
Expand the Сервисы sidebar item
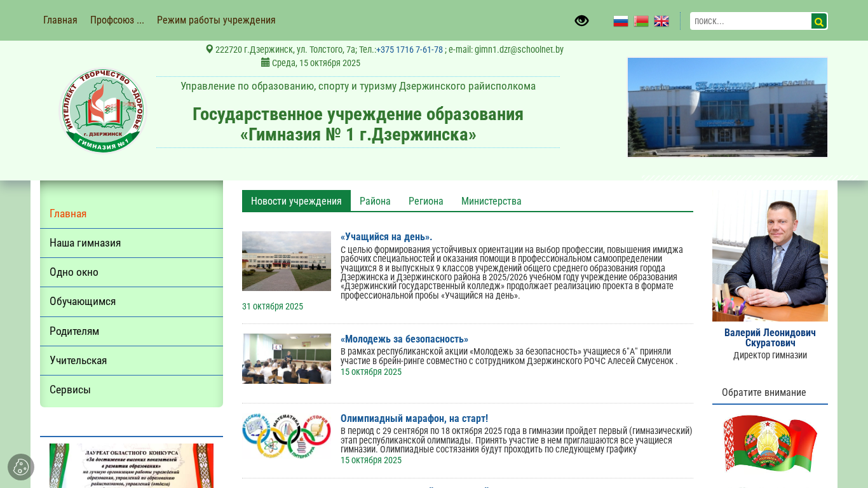pos(70,390)
